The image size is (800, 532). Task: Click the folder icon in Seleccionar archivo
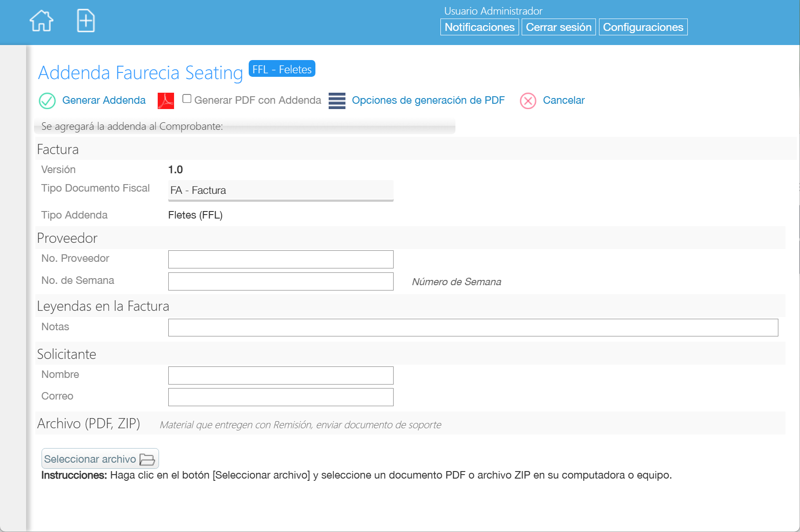click(147, 460)
